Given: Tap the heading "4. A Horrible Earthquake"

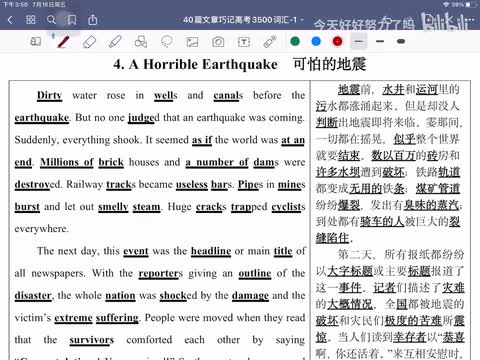Looking at the screenshot, I should [195, 64].
